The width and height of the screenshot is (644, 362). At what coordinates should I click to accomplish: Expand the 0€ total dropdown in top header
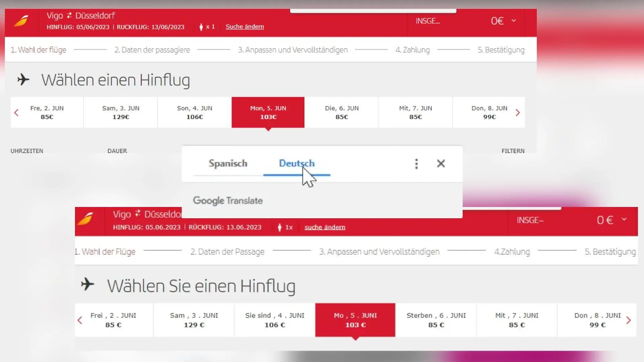(x=514, y=21)
